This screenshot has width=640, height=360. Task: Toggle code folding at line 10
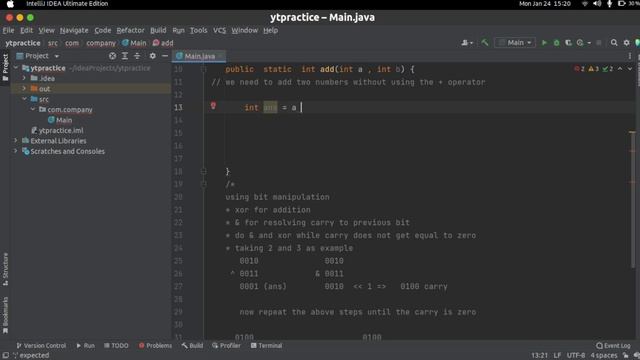204,69
